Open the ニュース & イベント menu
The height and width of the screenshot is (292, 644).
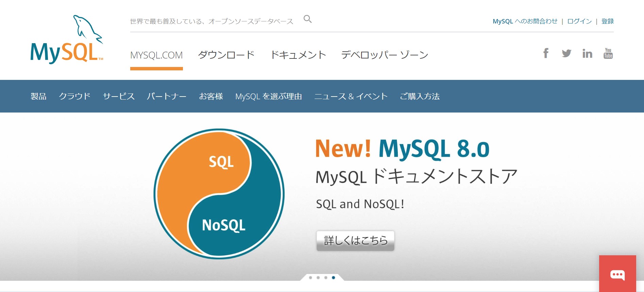[x=351, y=97]
